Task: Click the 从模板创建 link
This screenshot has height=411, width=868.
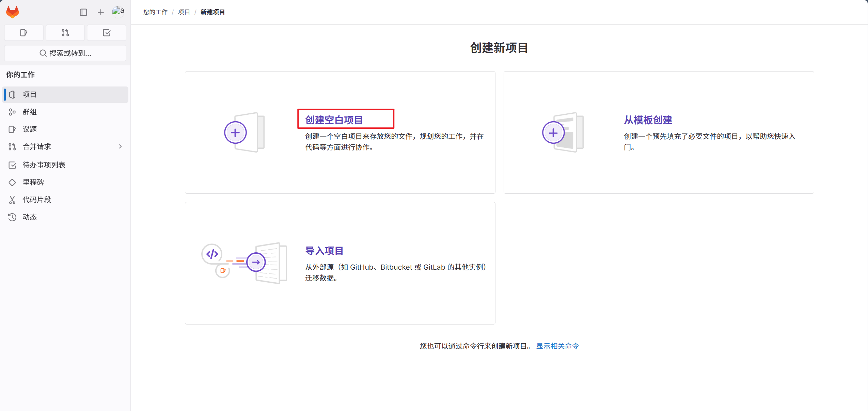Action: click(648, 120)
